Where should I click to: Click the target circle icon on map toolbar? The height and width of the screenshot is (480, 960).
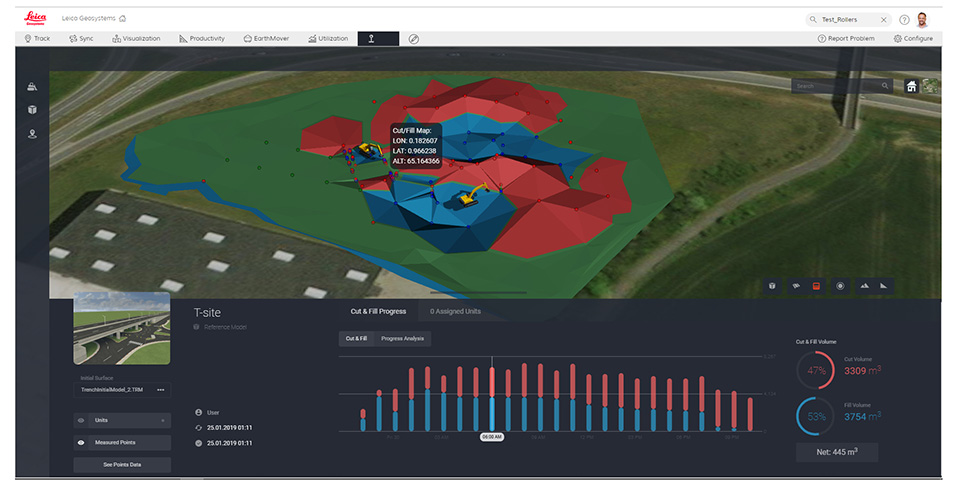839,286
